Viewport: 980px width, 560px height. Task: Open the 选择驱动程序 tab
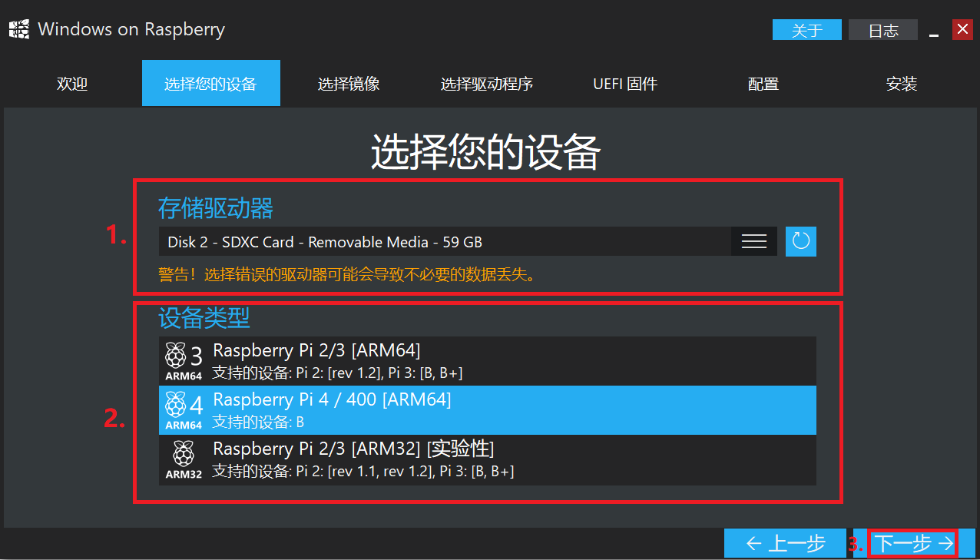click(x=487, y=84)
